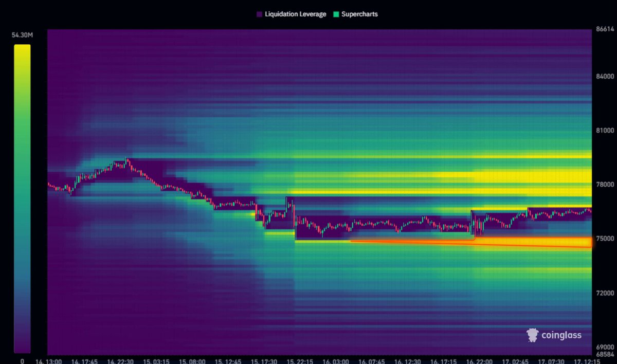
Task: Click the bright yellow liquidation cluster at 78000
Action: click(532, 178)
